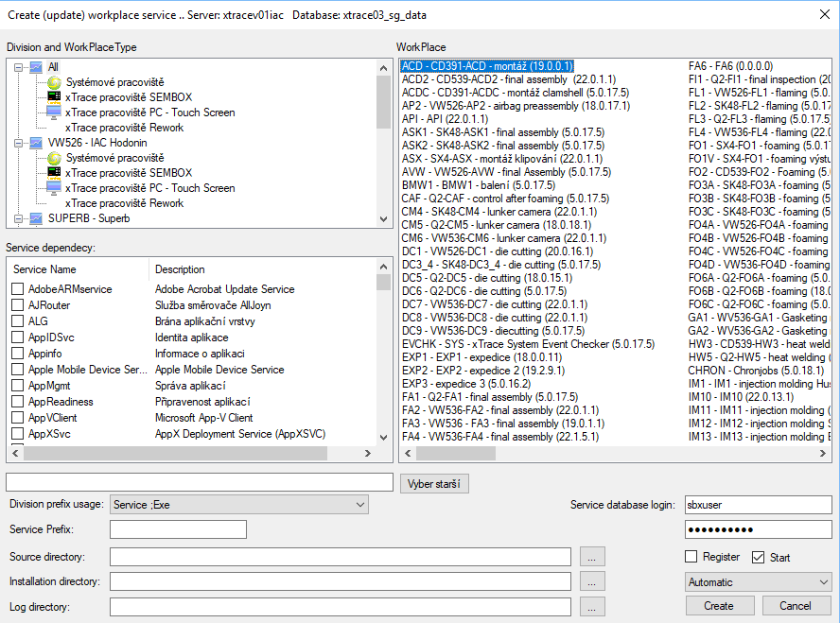Click the SEMBOX icon under All
The width and height of the screenshot is (840, 623).
pyautogui.click(x=54, y=97)
